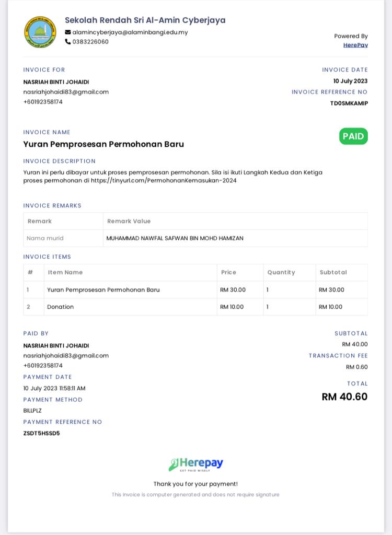Click the total amount RM 40.60
Viewport: 392px width, 535px height.
(344, 397)
